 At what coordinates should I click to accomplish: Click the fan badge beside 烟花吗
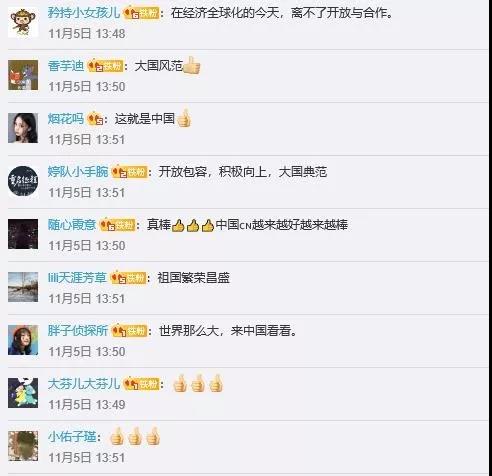(95, 119)
